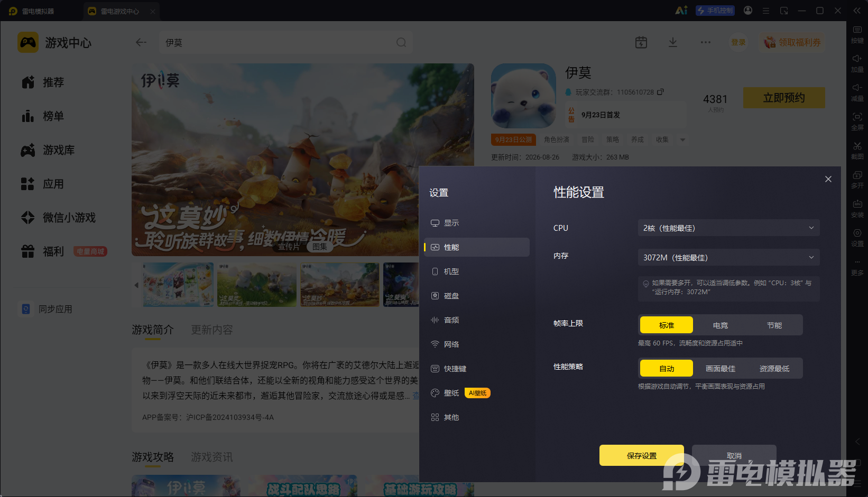Click the search magnifier icon
Viewport: 868px width, 497px height.
coord(401,42)
